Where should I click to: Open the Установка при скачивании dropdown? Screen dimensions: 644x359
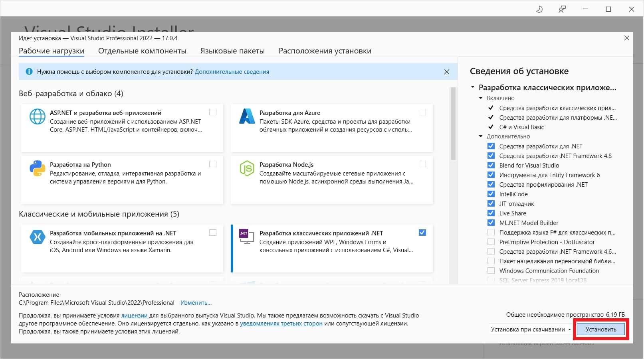pyautogui.click(x=531, y=329)
